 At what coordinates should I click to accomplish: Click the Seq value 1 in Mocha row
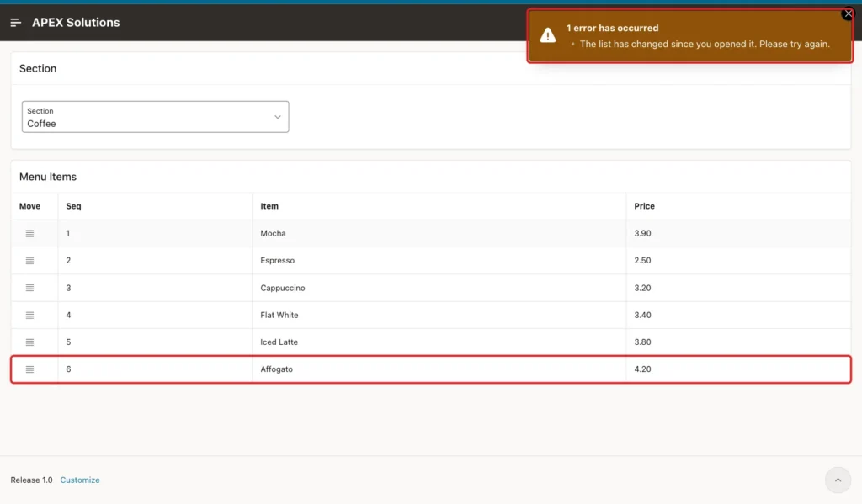click(x=68, y=234)
